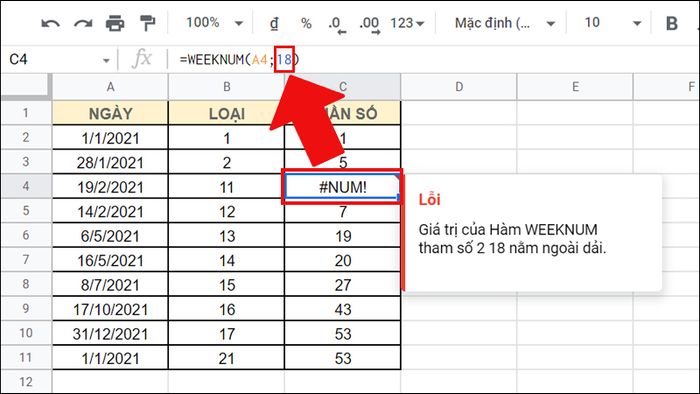Select LOẠI cell with value 21
700x394 pixels.
[226, 358]
